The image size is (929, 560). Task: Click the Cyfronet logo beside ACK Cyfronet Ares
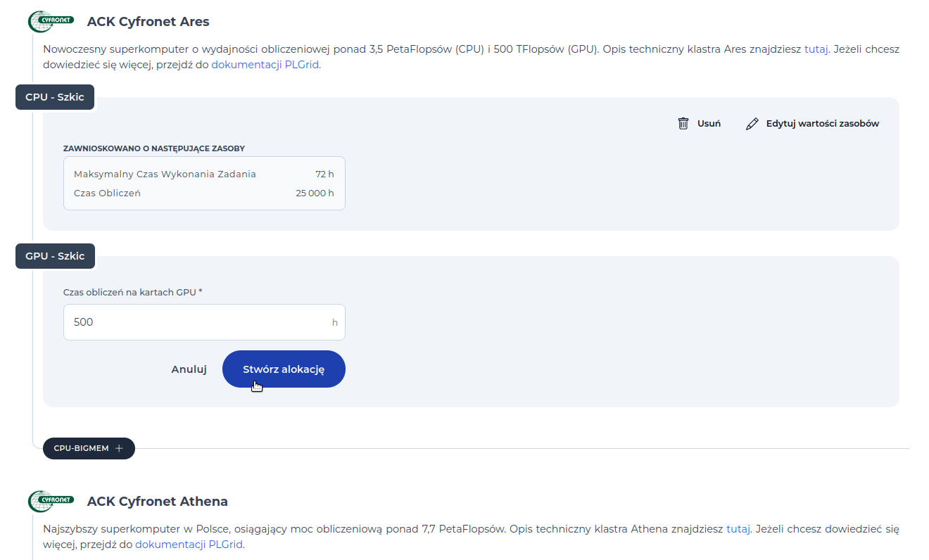51,21
